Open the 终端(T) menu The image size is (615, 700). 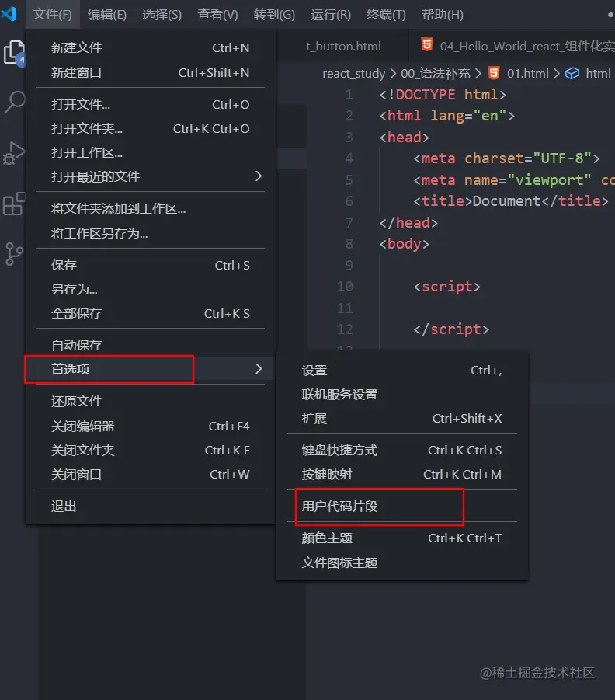point(387,14)
